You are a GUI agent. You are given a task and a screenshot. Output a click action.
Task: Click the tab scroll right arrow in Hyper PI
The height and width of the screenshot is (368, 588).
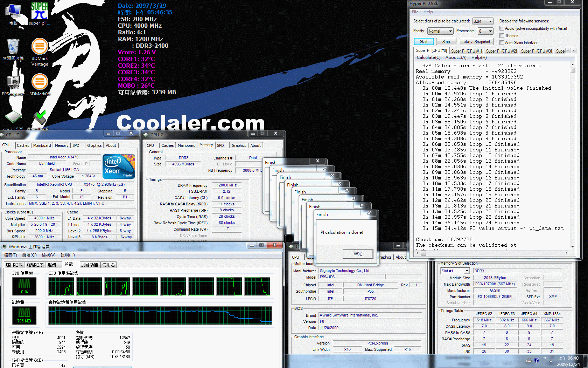point(573,50)
